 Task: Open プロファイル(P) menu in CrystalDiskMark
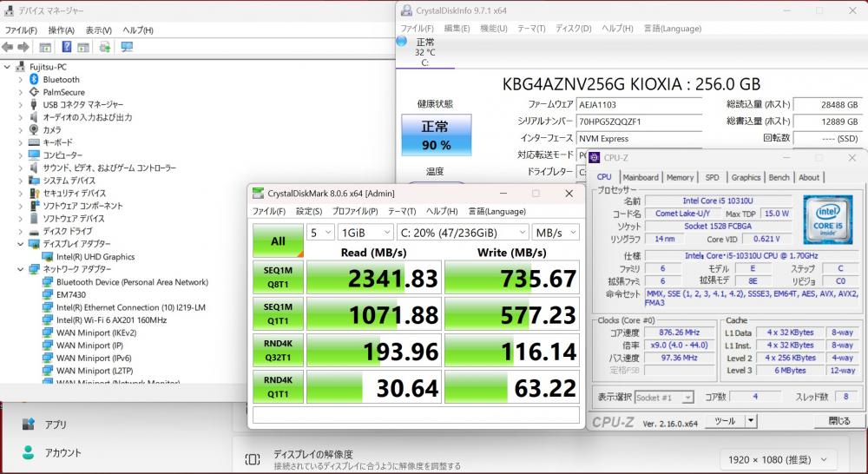click(355, 212)
